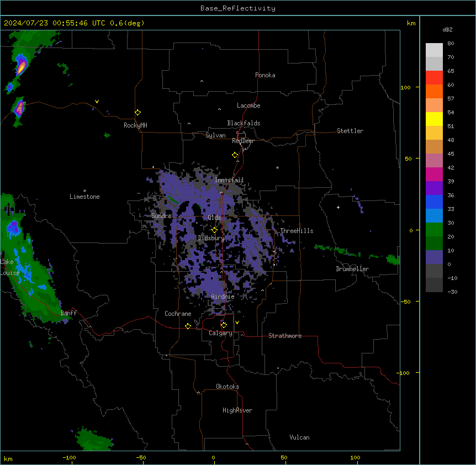The height and width of the screenshot is (465, 476).
Task: Click the ThreeHills city label
Action: (297, 231)
